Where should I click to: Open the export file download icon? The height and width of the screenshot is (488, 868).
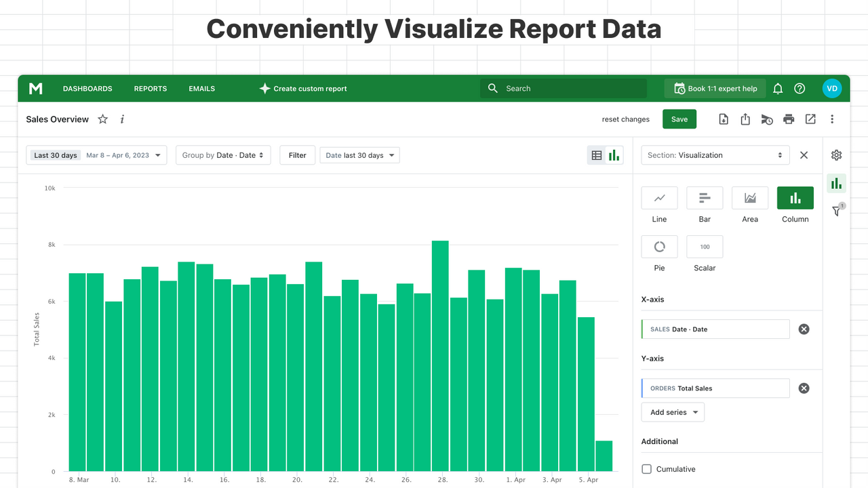(724, 119)
